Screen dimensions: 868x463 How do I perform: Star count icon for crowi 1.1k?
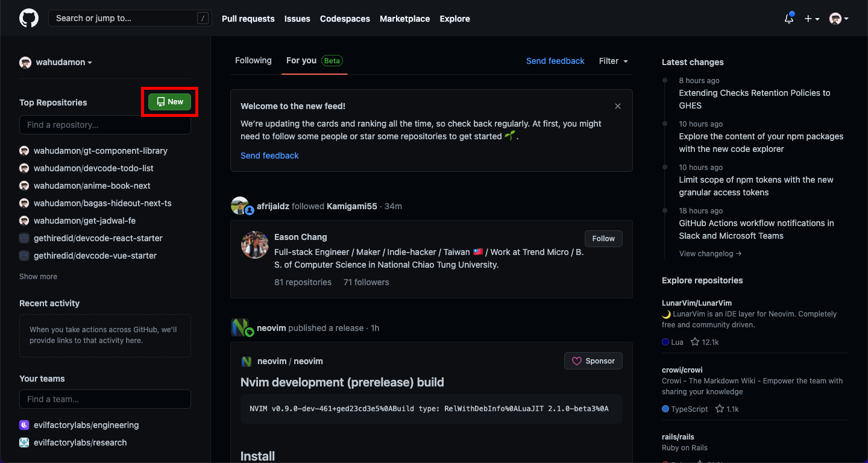click(719, 409)
